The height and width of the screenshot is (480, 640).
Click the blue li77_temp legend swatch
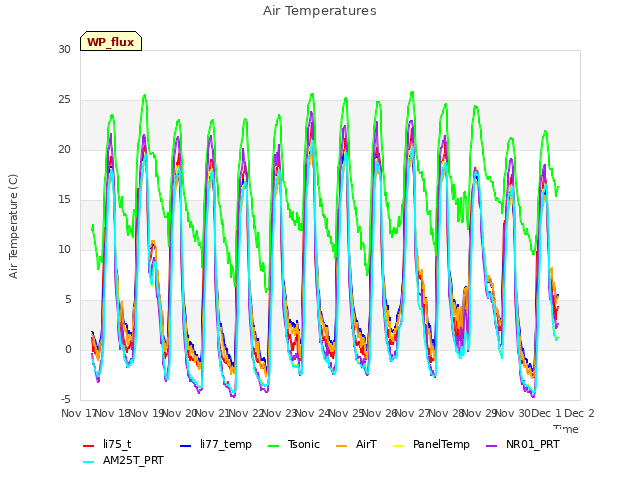click(186, 446)
